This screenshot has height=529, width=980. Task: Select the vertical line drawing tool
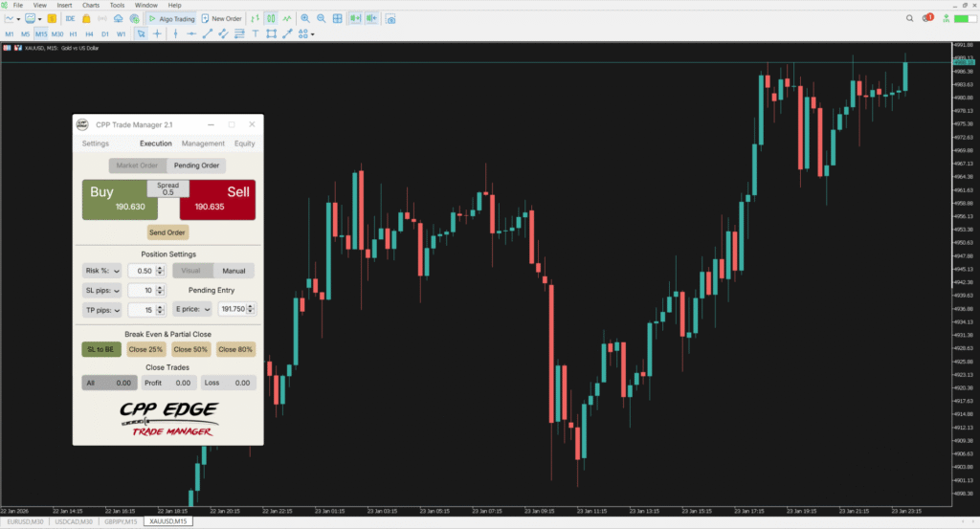point(176,33)
